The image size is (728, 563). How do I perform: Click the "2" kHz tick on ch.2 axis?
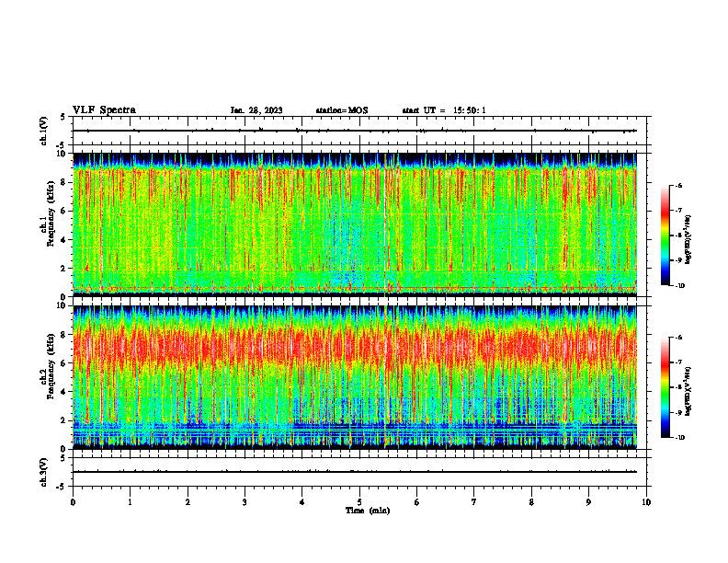(64, 420)
